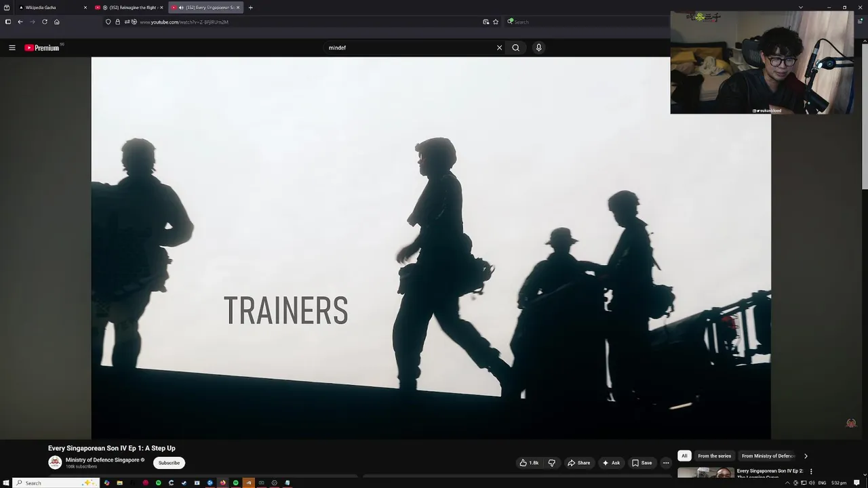Switch to 'Reimagine the flight' tab
This screenshot has height=488, width=868.
(x=129, y=7)
